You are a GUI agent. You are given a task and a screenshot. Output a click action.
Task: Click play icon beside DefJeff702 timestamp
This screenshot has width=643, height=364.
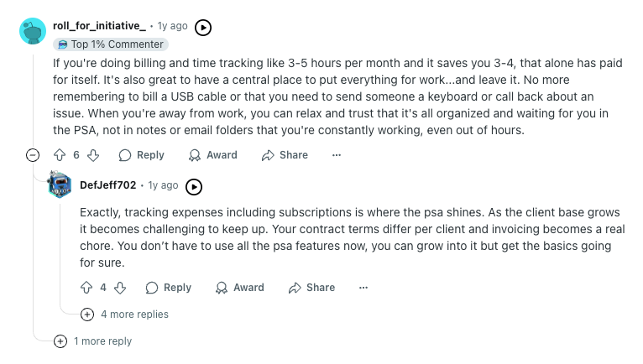point(194,187)
